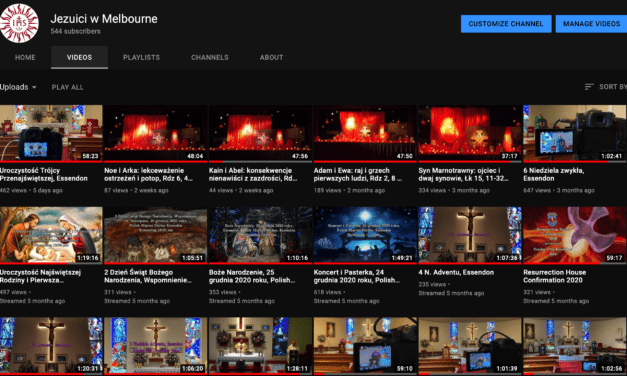Click title Syn Marnotrawny: ojciec i dwaj synowie
This screenshot has height=376, width=627.
(463, 174)
